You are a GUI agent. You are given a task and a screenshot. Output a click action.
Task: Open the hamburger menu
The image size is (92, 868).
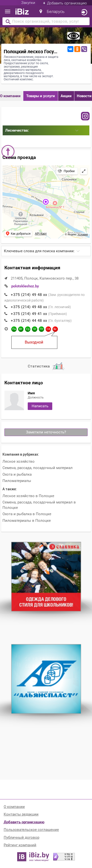click(7, 11)
